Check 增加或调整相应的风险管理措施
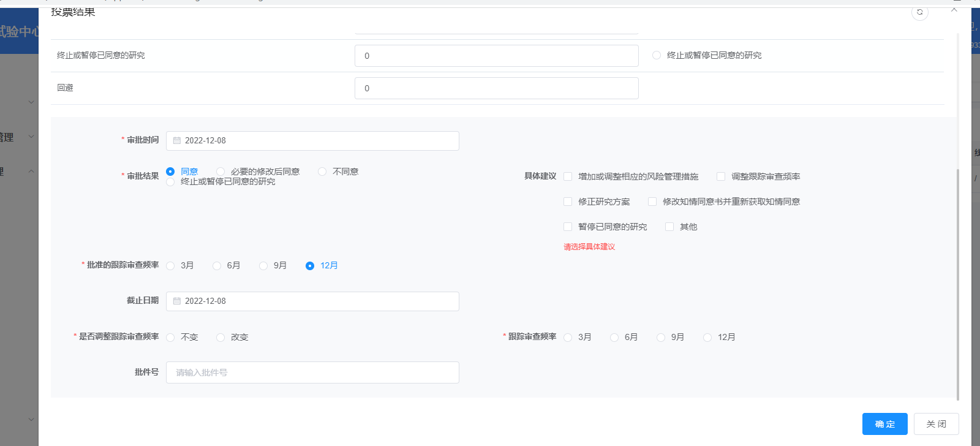 (568, 176)
